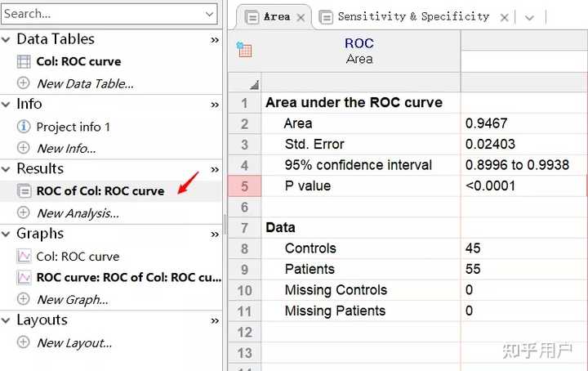Click the table corner icon above row numbers

coord(254,84)
